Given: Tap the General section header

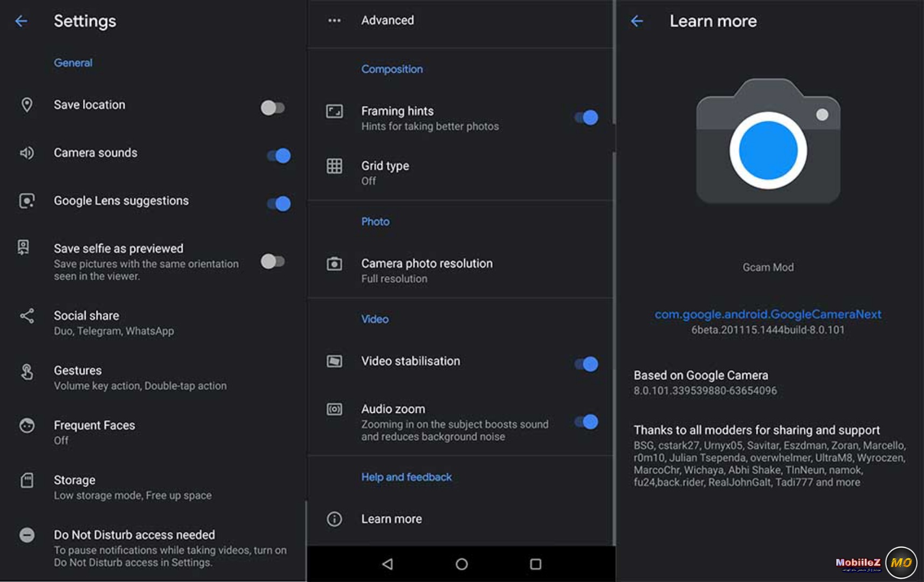Looking at the screenshot, I should 73,63.
